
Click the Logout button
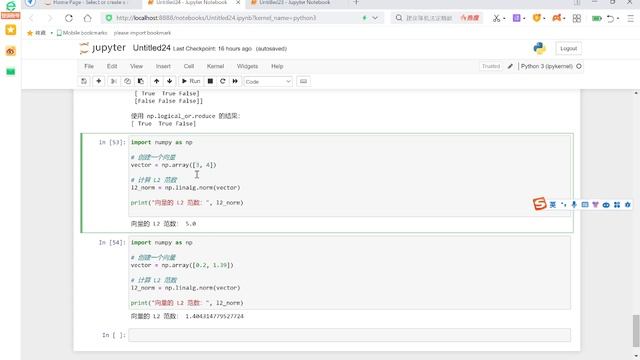tap(568, 49)
